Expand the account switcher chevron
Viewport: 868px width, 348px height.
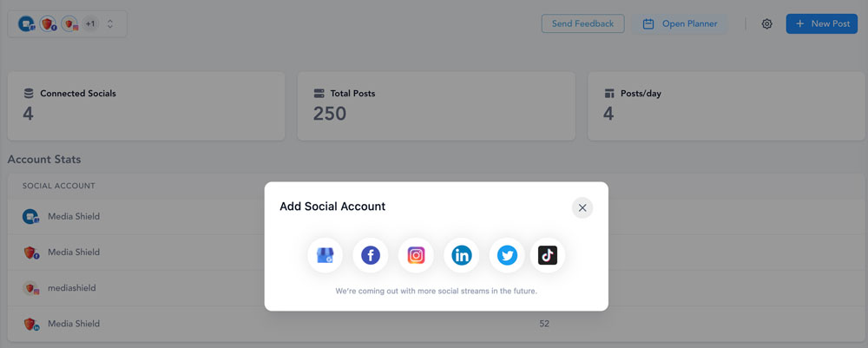110,24
